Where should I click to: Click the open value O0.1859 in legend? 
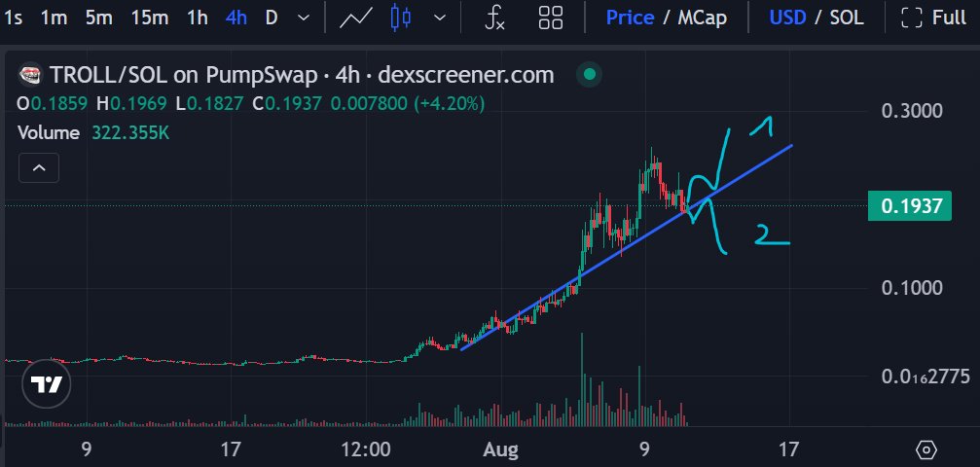[53, 104]
